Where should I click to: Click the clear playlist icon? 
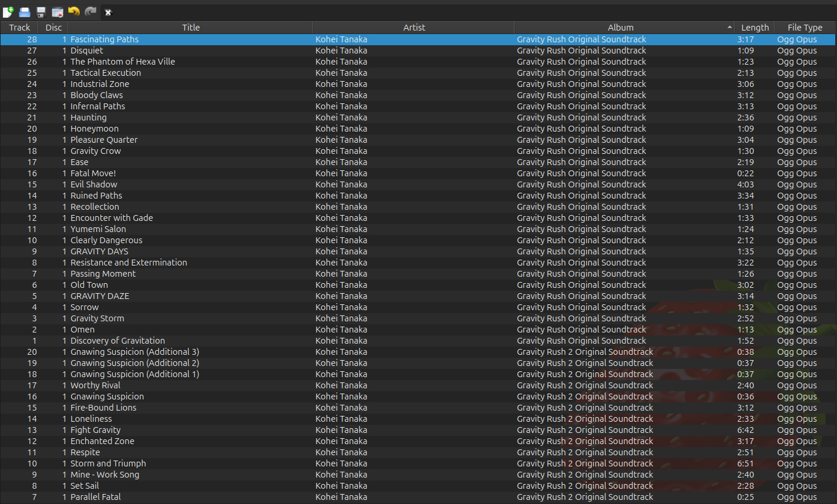point(58,12)
